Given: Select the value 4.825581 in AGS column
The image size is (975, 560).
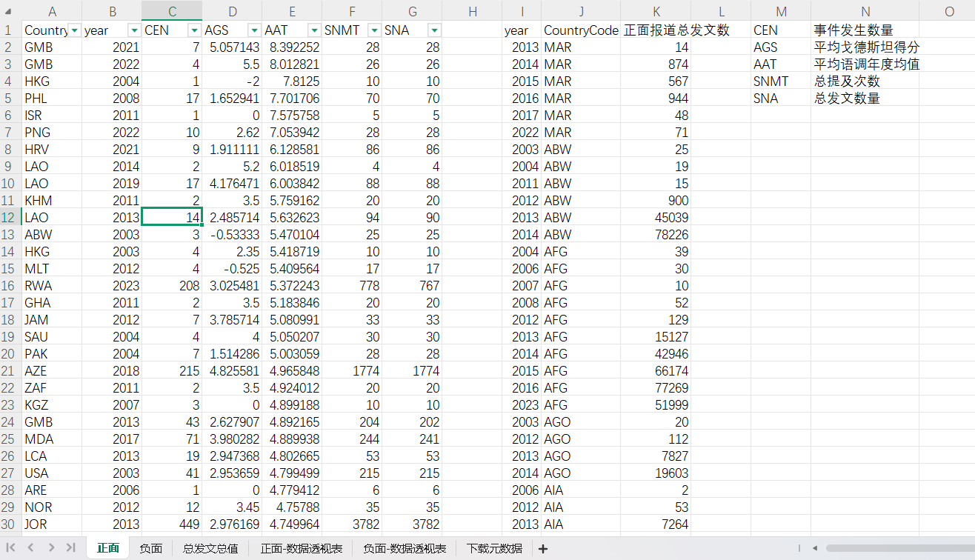Looking at the screenshot, I should tap(232, 371).
